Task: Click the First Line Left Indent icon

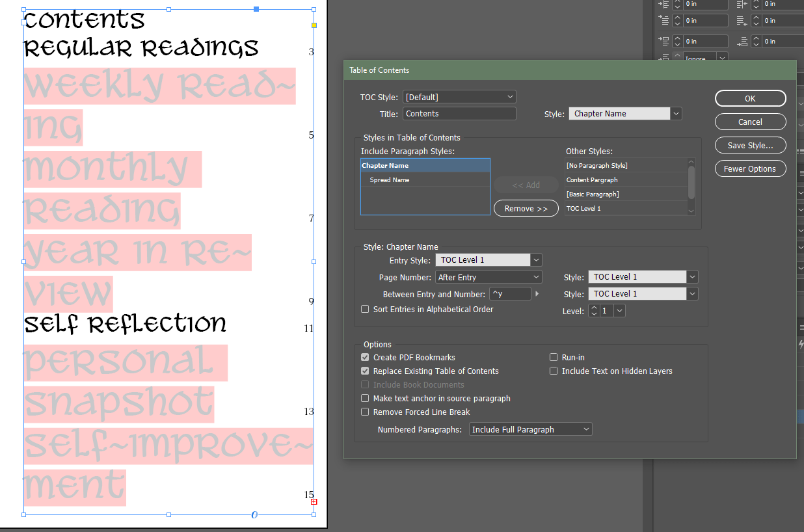Action: tap(664, 21)
